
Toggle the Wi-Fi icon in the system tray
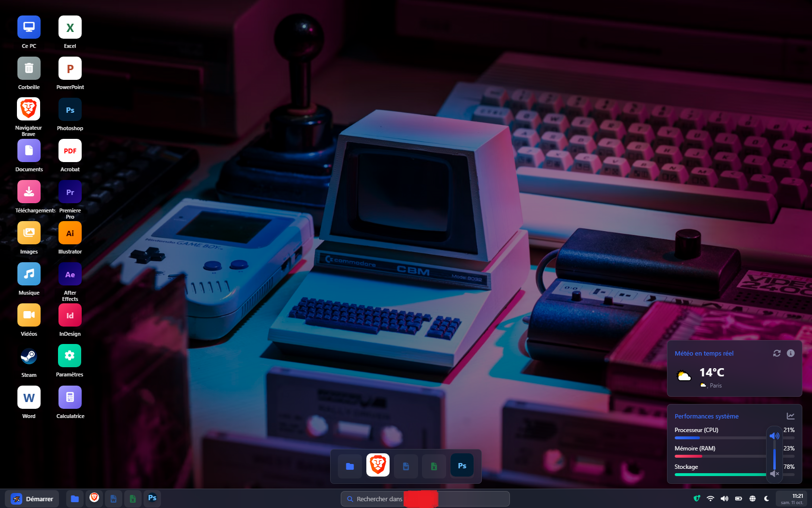point(710,498)
